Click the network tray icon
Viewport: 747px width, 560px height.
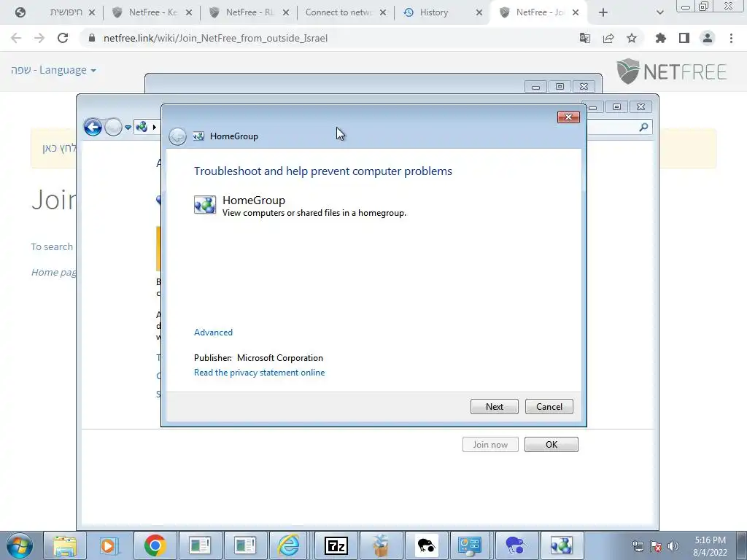click(x=638, y=546)
